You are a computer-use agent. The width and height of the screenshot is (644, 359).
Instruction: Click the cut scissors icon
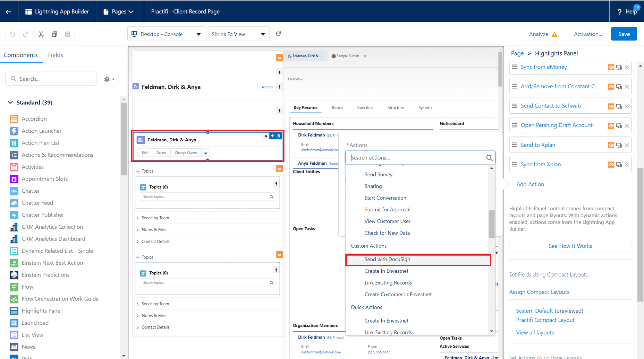tap(41, 34)
